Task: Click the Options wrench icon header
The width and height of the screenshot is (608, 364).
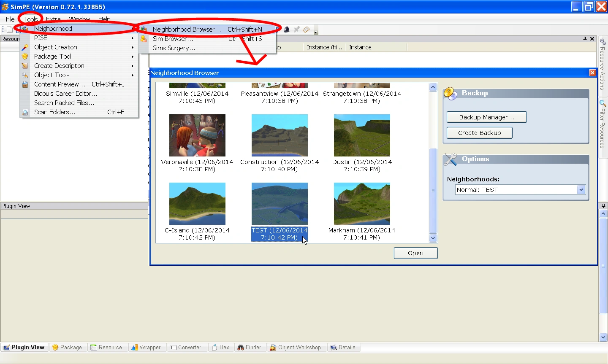Action: pyautogui.click(x=451, y=159)
